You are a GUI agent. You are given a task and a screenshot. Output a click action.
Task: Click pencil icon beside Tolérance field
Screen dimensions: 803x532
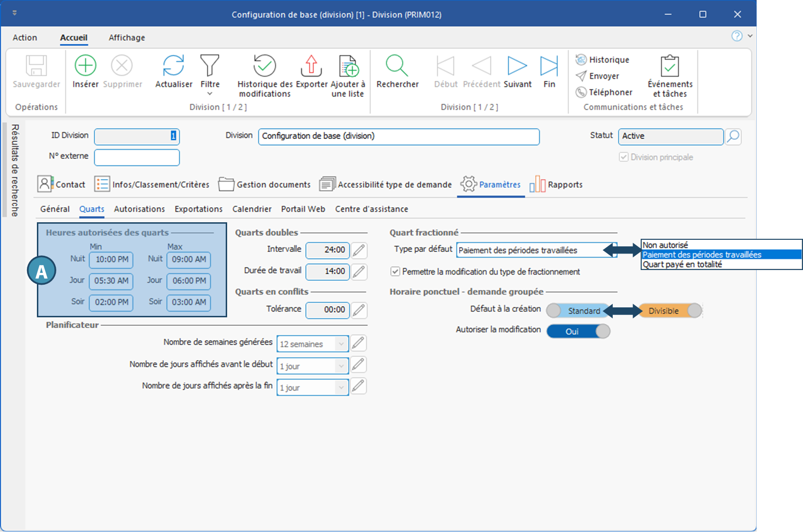click(x=359, y=310)
